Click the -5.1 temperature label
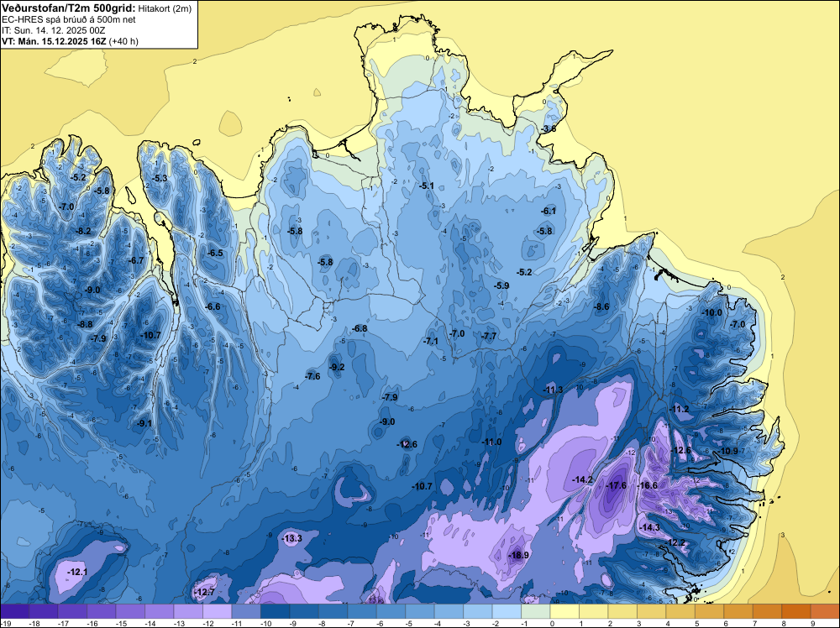 427,186
